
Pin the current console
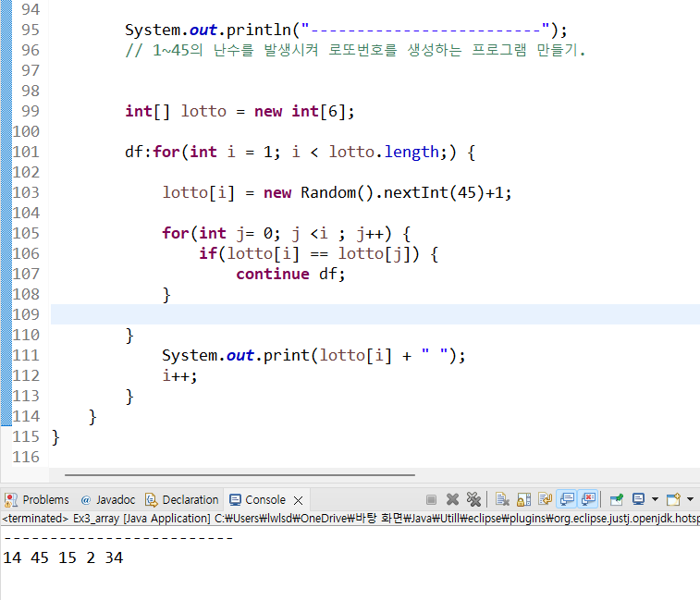(617, 499)
